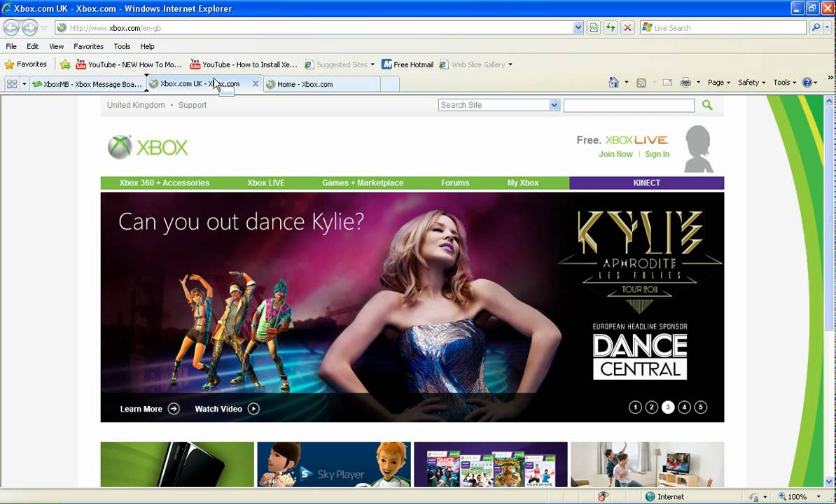Click the Internet zone globe icon
836x504 pixels.
pyautogui.click(x=650, y=496)
